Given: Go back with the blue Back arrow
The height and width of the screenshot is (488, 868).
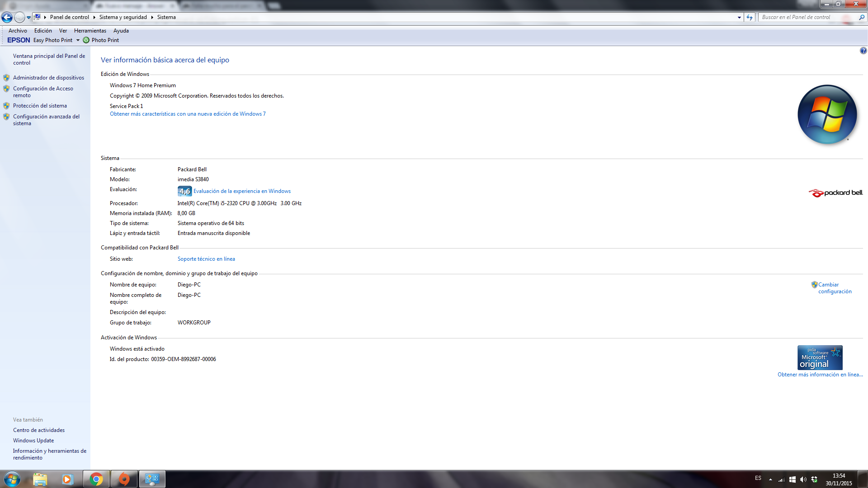Looking at the screenshot, I should pos(7,17).
